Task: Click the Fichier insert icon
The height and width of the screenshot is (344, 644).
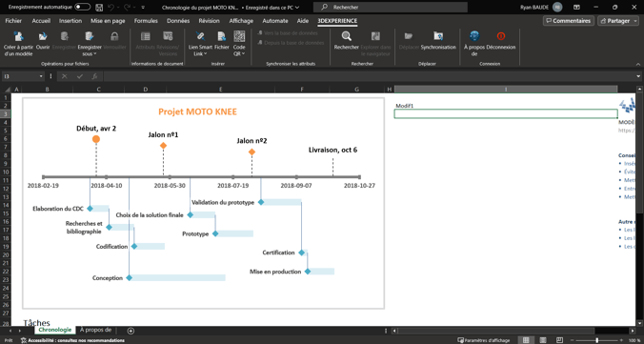Action: point(222,36)
